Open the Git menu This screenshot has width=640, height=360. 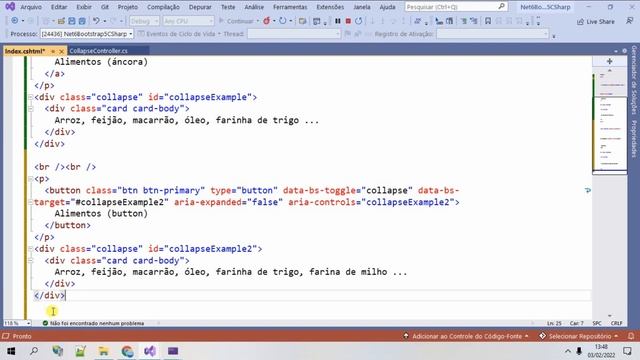[x=105, y=7]
